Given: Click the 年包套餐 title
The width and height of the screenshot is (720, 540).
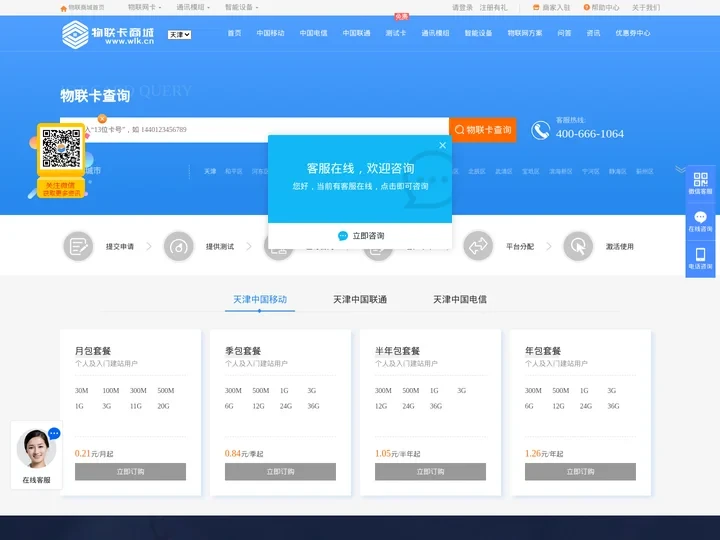Looking at the screenshot, I should [543, 351].
